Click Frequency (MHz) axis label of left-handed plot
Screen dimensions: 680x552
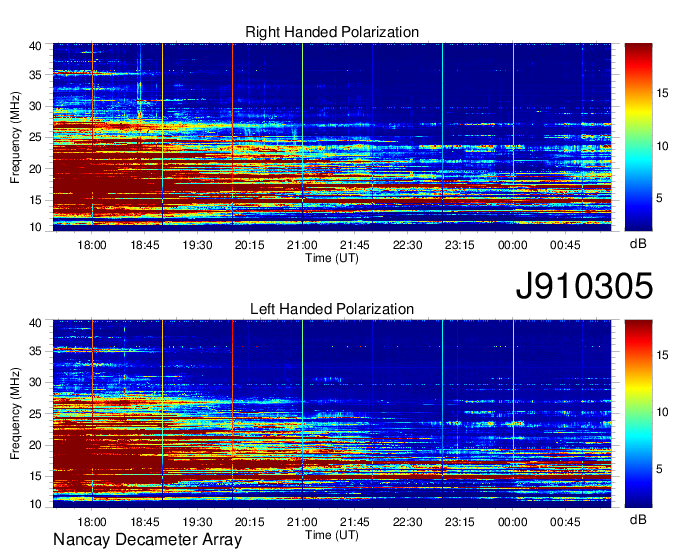pos(15,414)
